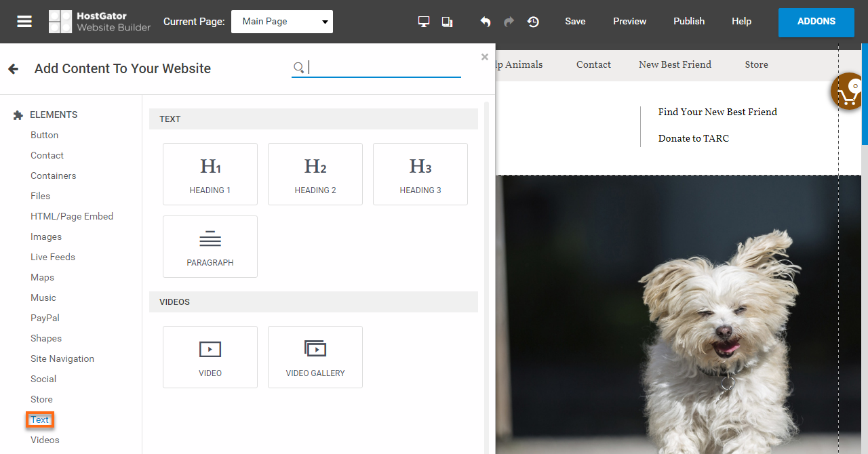Click the ADDONS button
Screen dimensions: 868x454
pyautogui.click(x=816, y=22)
